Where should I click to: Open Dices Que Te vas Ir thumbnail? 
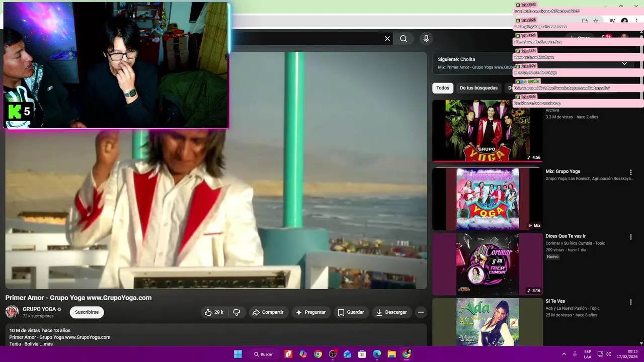click(487, 263)
